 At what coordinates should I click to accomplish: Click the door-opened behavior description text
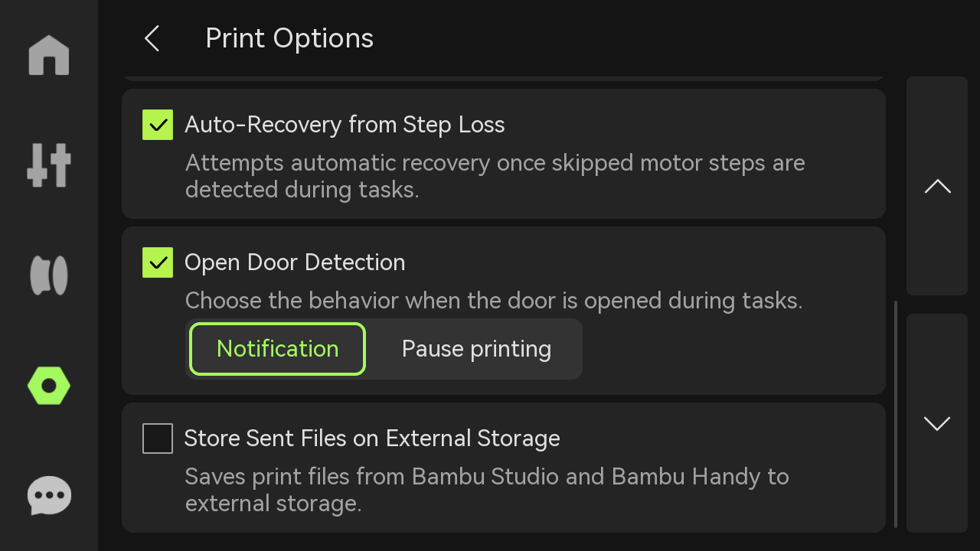tap(494, 301)
